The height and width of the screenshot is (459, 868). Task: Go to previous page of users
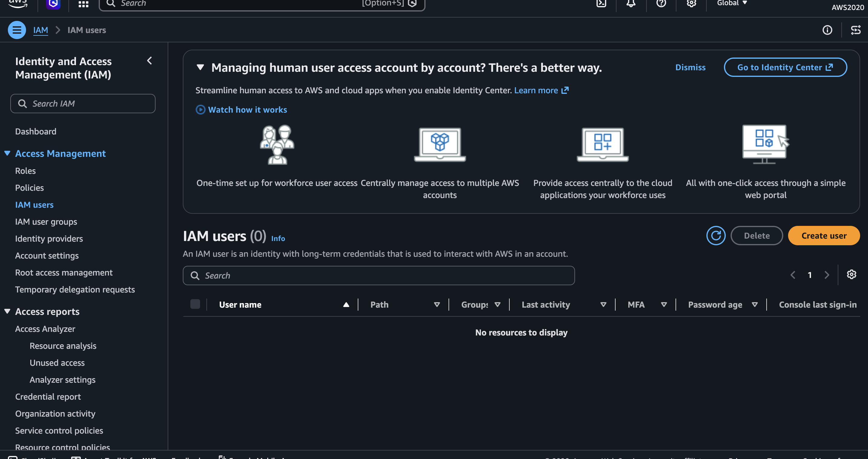(x=793, y=275)
